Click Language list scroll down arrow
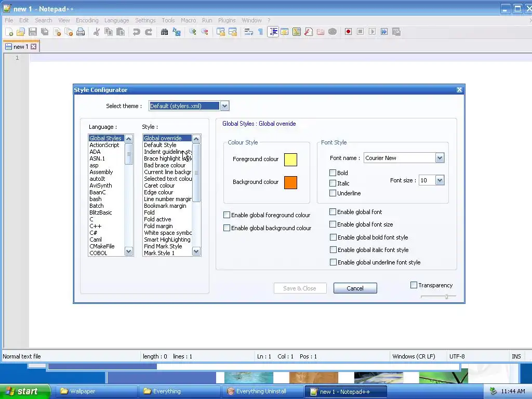The image size is (532, 399). (x=129, y=251)
